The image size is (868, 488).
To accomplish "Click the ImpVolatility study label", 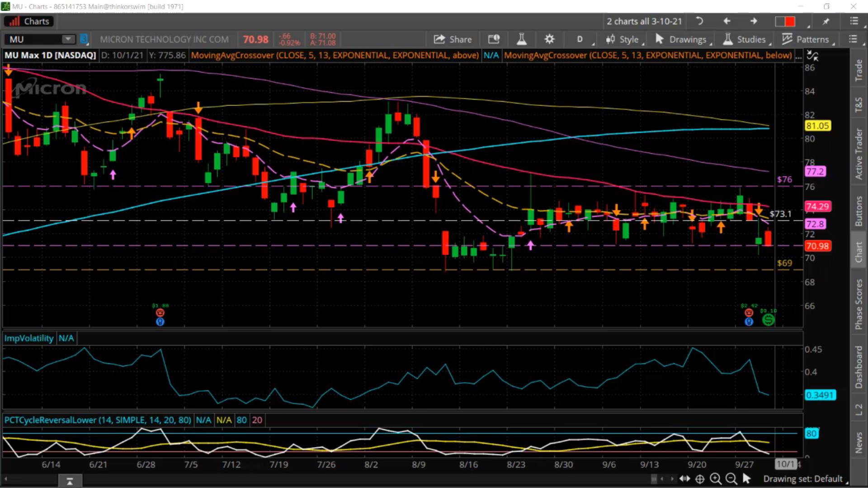I will [29, 338].
